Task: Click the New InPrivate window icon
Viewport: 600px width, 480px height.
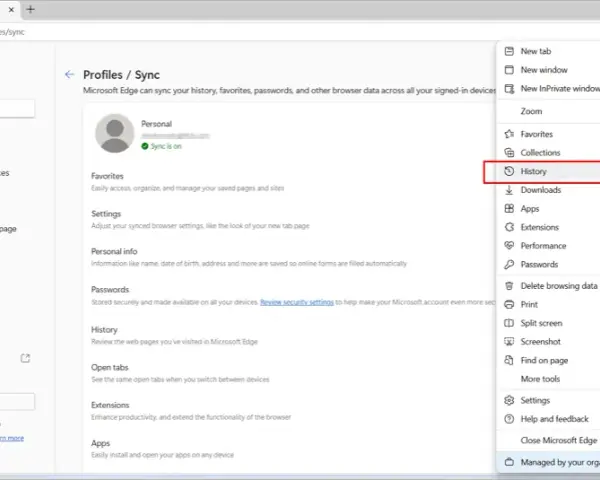Action: coord(509,89)
